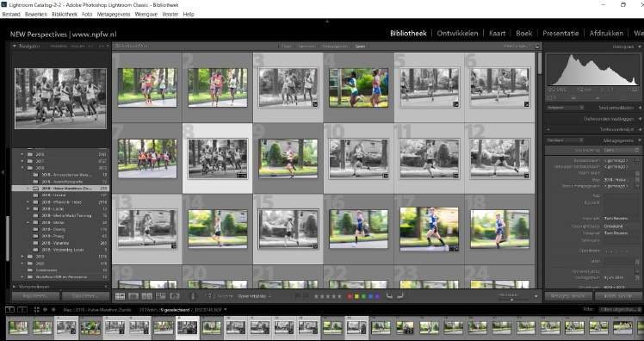The height and width of the screenshot is (341, 644).
Task: Rotate photo counter-clockwise with the arrow icon
Action: 389,296
